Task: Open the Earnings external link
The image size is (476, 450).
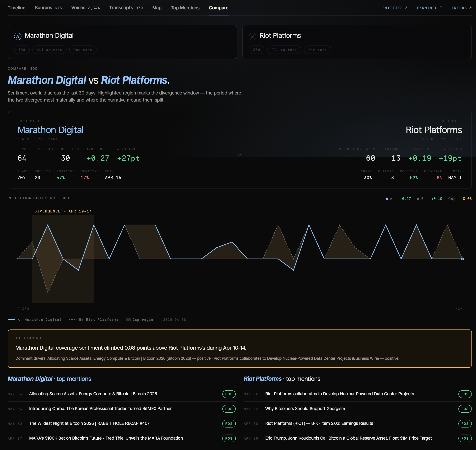Action: coord(430,8)
